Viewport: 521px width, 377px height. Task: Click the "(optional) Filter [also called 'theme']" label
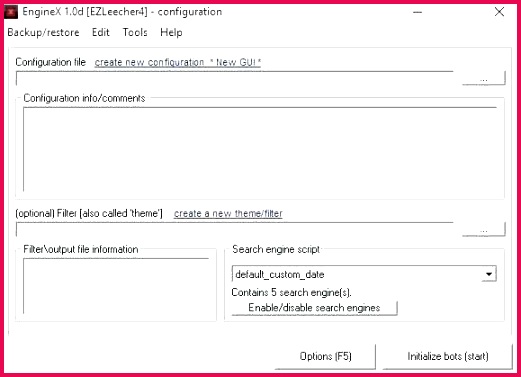[x=89, y=213]
